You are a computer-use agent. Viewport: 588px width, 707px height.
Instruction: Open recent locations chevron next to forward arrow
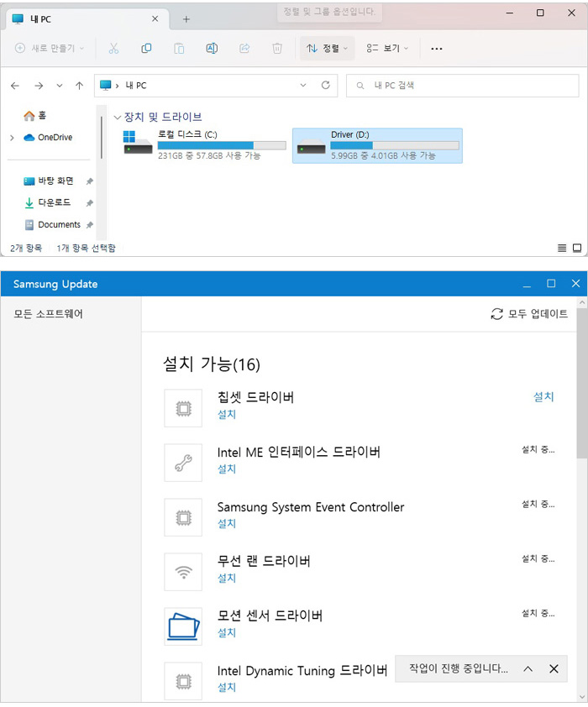[59, 86]
